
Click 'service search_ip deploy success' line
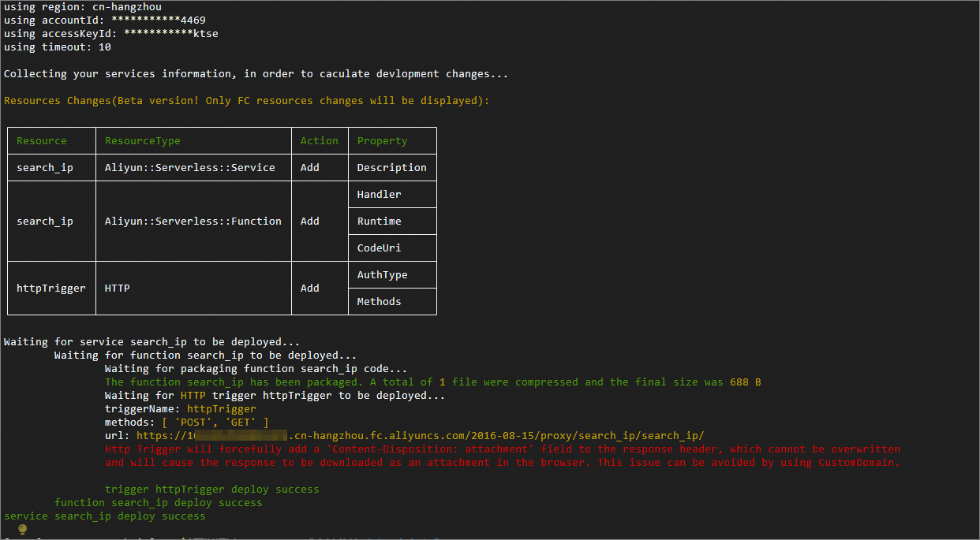(105, 516)
